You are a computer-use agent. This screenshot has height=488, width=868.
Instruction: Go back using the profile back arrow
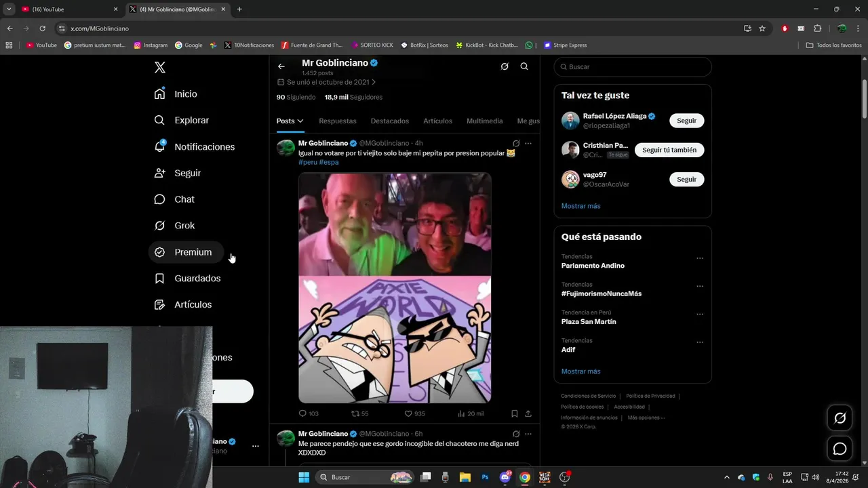[281, 66]
